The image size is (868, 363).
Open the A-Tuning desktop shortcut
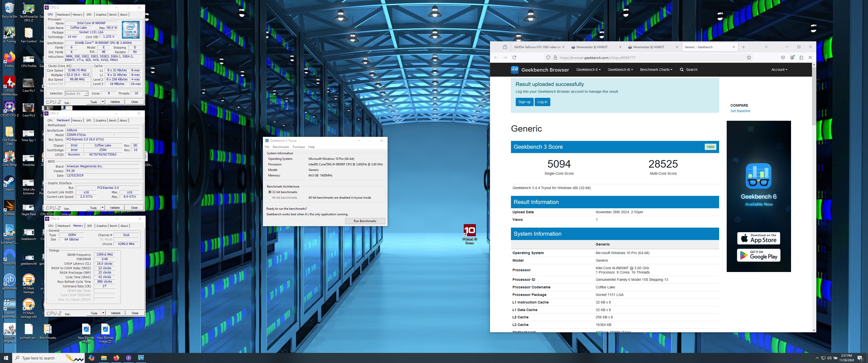pyautogui.click(x=9, y=35)
